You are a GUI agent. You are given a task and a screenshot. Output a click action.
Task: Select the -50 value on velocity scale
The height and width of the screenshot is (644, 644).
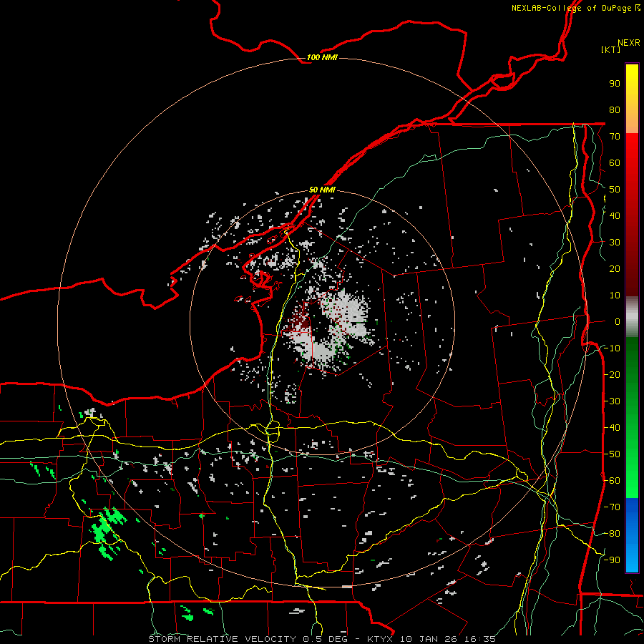click(x=613, y=454)
